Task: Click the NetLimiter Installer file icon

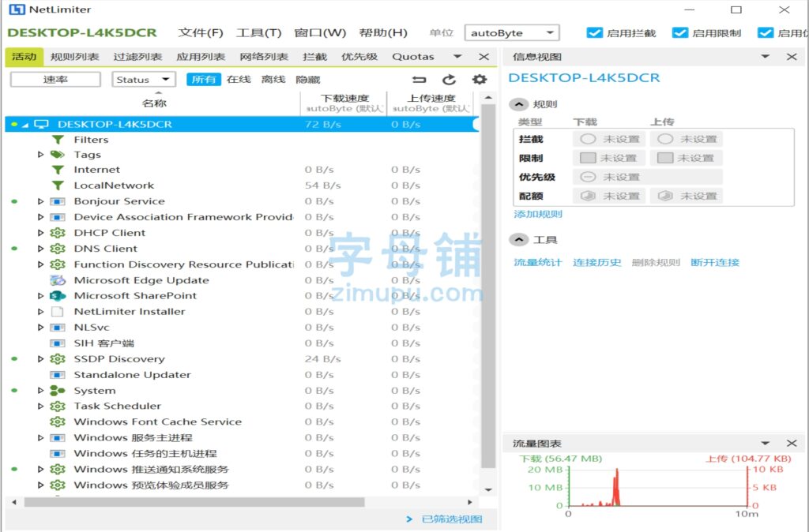Action: [x=57, y=311]
